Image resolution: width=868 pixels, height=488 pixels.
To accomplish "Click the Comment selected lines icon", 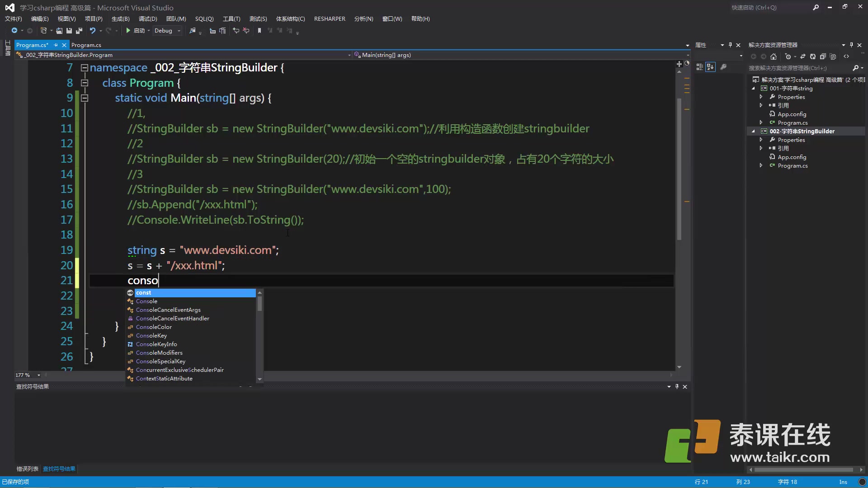I will click(x=236, y=31).
